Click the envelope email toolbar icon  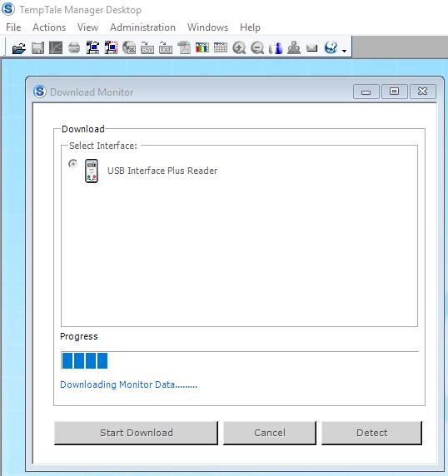click(312, 48)
